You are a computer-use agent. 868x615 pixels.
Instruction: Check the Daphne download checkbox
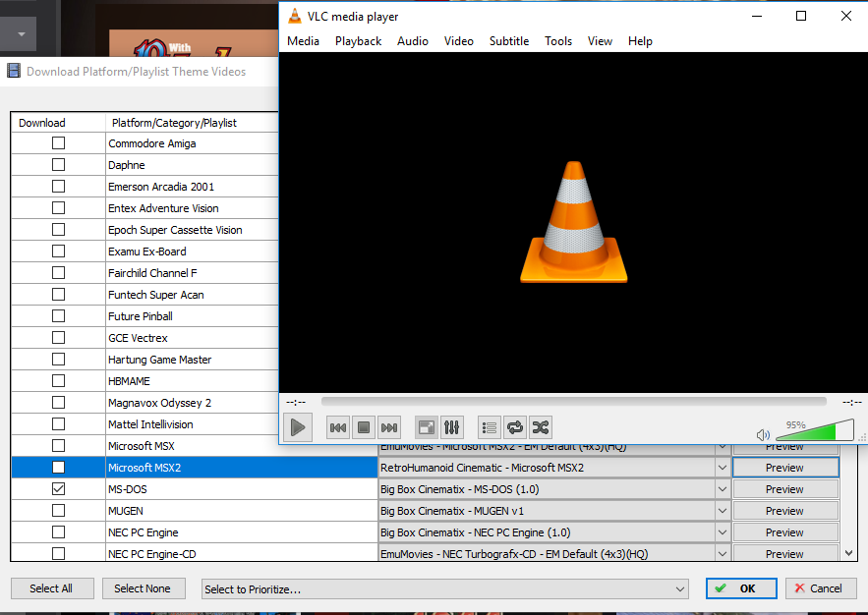pos(58,165)
